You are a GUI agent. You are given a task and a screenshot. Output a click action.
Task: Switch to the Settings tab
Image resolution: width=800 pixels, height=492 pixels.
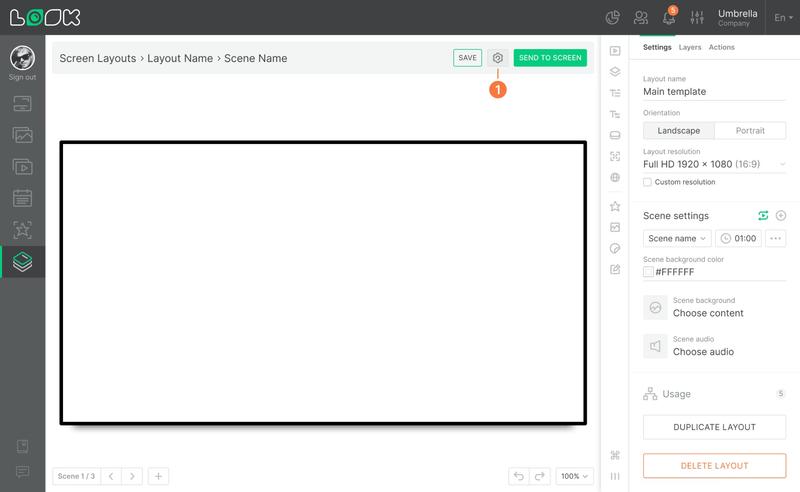tap(657, 47)
